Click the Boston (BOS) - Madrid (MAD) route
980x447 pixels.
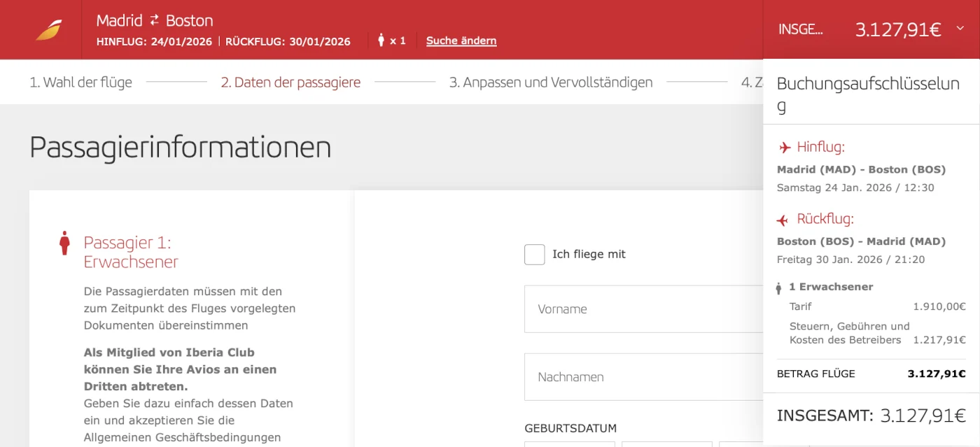861,241
